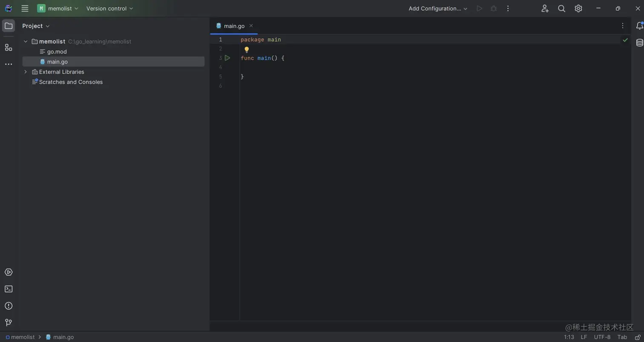Open memolist project dropdown
This screenshot has height=342, width=644.
click(x=58, y=9)
